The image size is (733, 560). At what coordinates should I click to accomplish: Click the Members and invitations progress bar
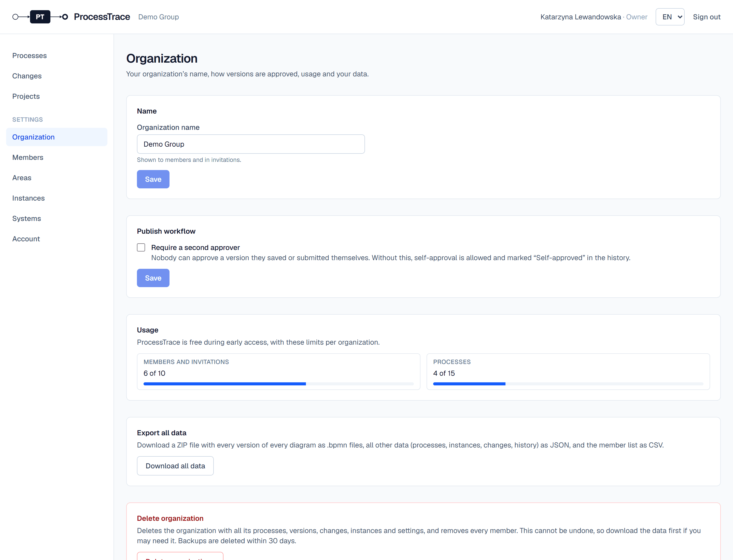click(278, 384)
